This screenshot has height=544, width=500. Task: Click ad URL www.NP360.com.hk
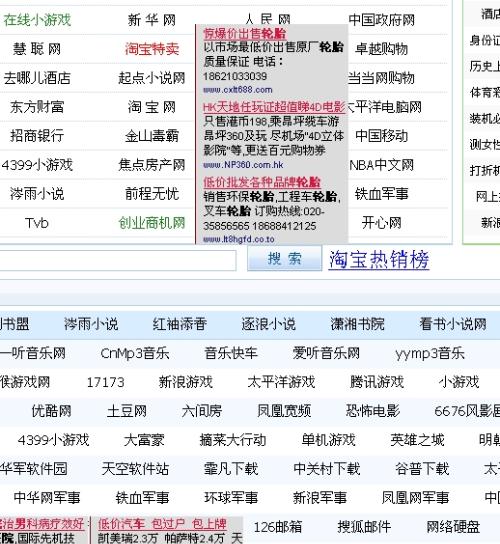coord(243,165)
